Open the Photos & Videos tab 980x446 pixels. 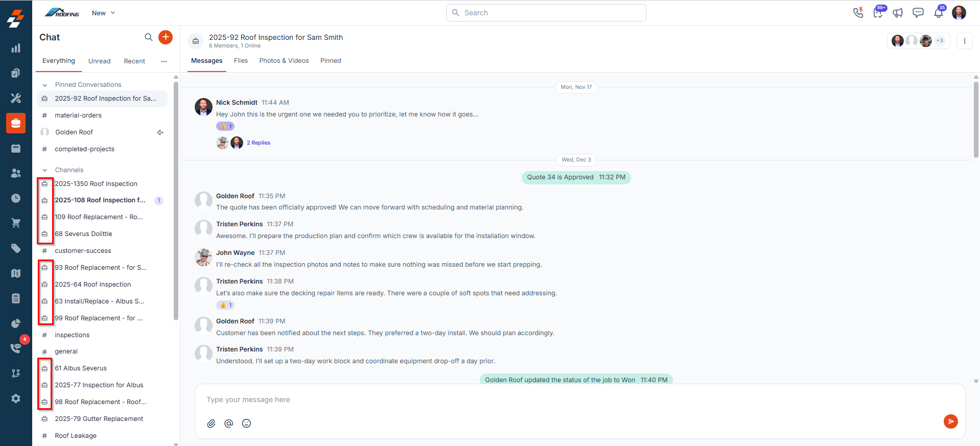tap(284, 61)
